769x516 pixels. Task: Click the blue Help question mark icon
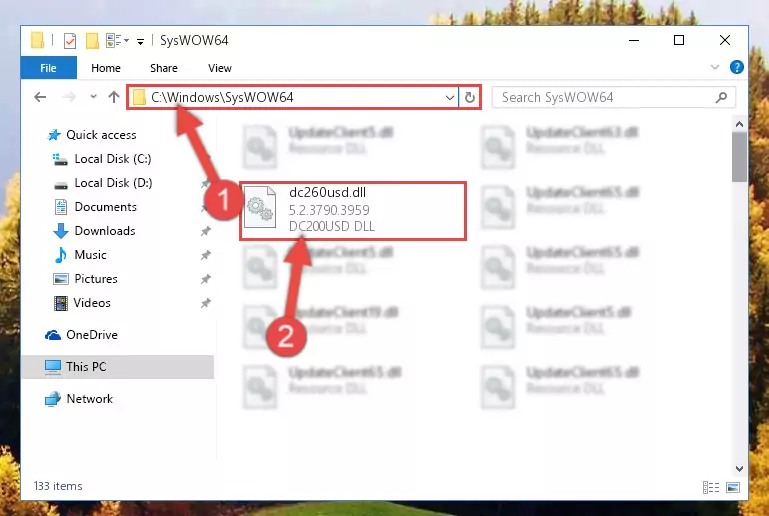(737, 67)
